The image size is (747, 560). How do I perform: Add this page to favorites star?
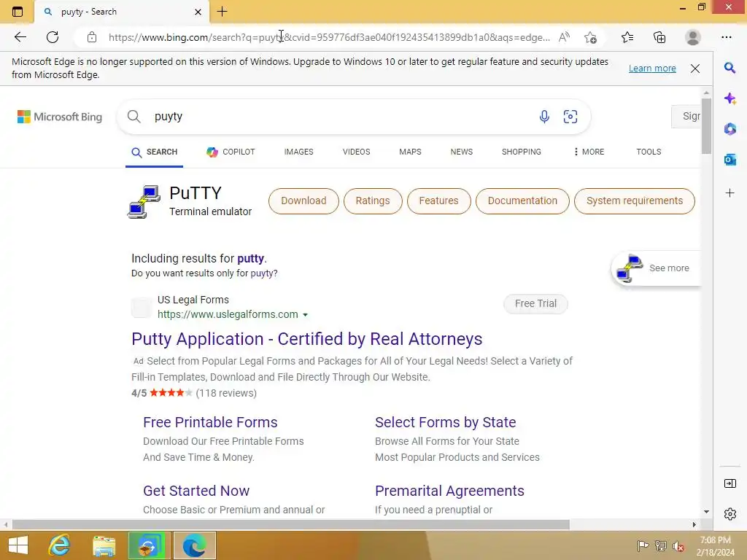click(x=590, y=37)
